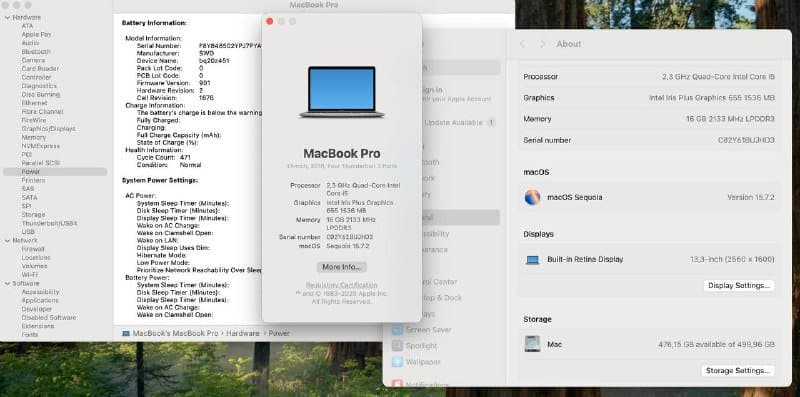Select Printers in System Information sidebar
The image size is (800, 397).
click(33, 181)
